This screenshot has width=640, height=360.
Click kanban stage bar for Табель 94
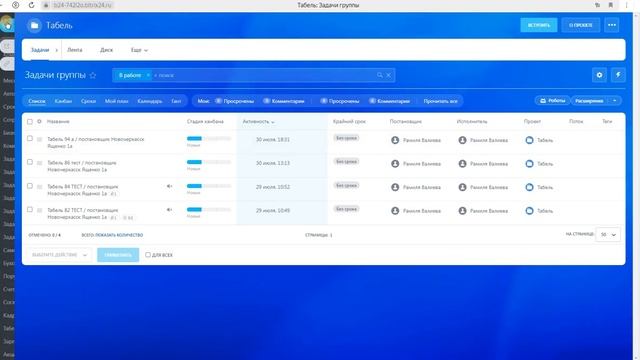tap(209, 138)
